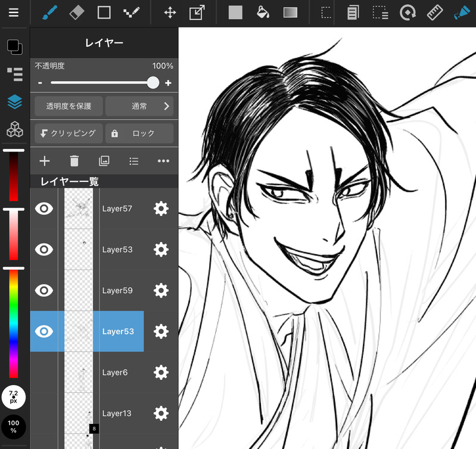This screenshot has height=449, width=476.
Task: Toggle the preserve transparency button
Action: click(x=69, y=106)
